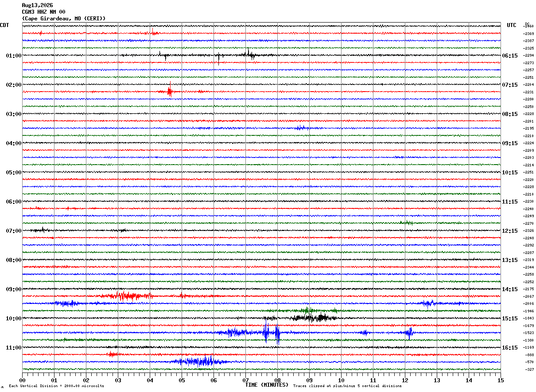Click the vertical division microvolts note
This screenshot has height=392, width=536.
[x=56, y=386]
